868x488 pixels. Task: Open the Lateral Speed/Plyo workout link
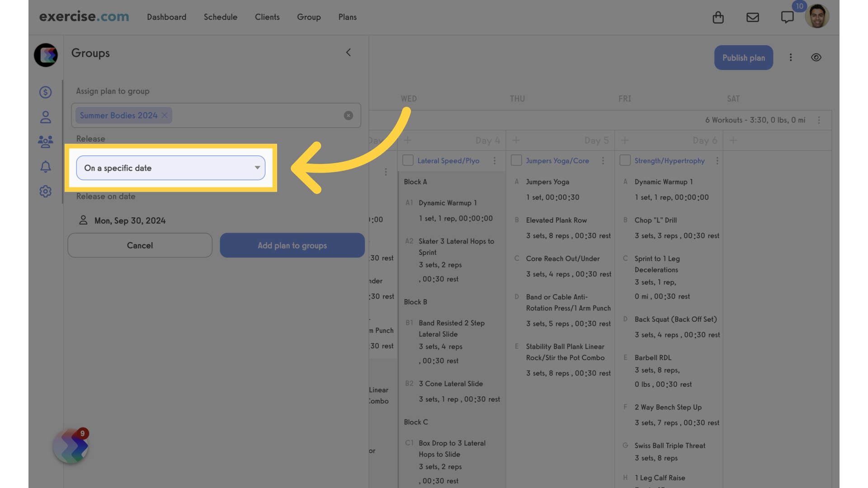tap(448, 161)
